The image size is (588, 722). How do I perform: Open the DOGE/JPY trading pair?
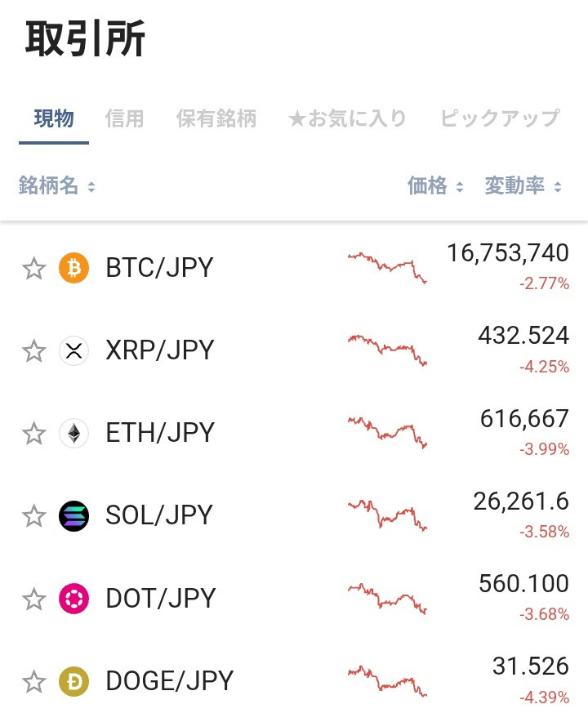click(x=169, y=681)
